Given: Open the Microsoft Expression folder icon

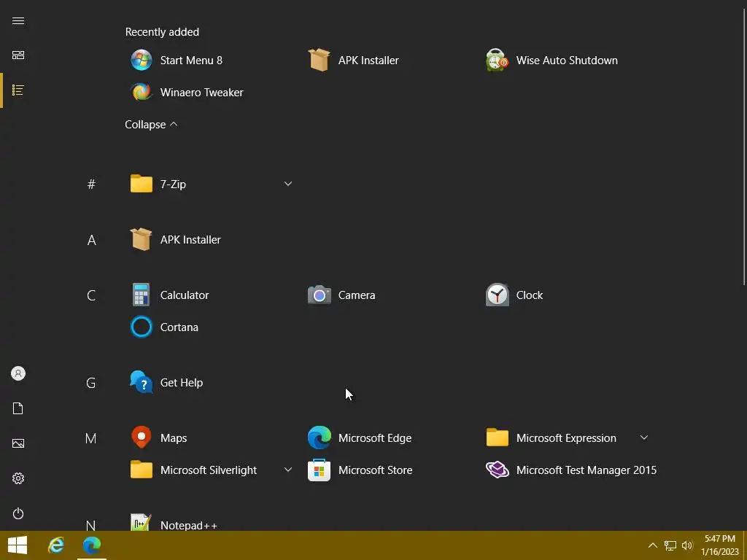Looking at the screenshot, I should pyautogui.click(x=497, y=437).
